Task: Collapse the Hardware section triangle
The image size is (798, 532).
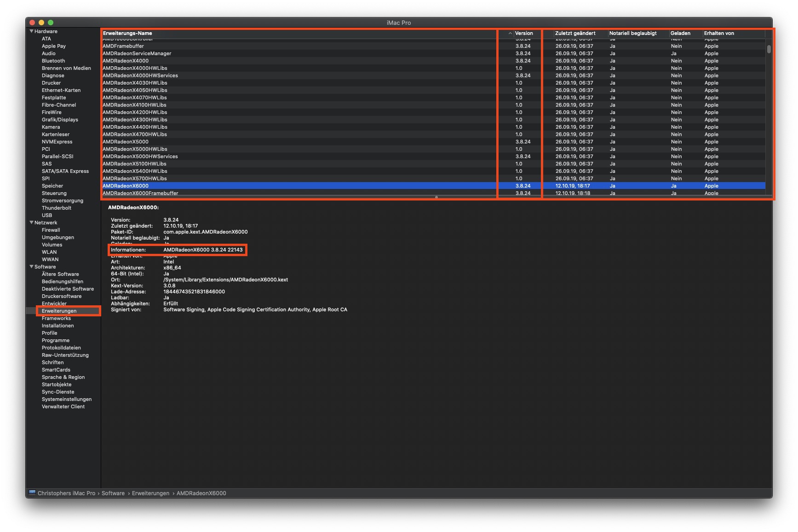Action: (31, 31)
